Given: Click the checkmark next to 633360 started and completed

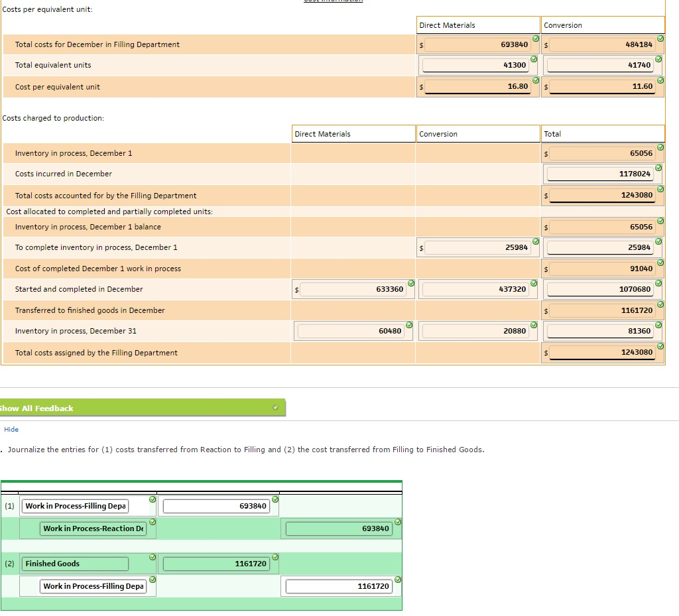Looking at the screenshot, I should 410,284.
